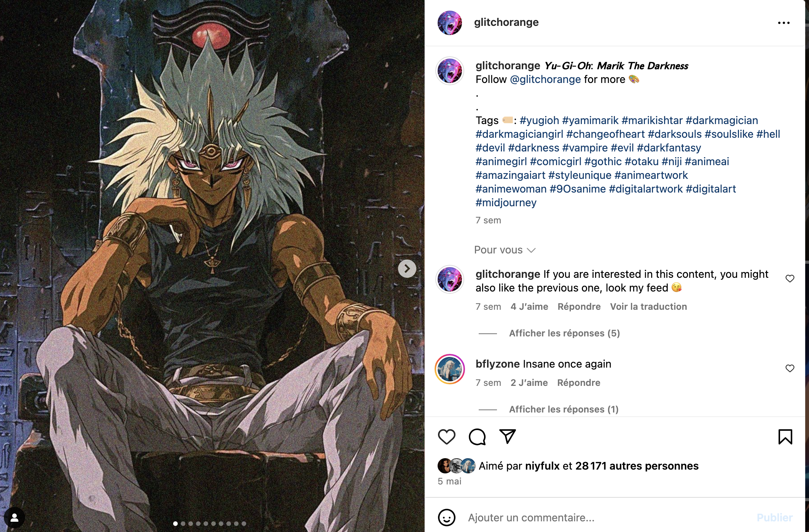The height and width of the screenshot is (532, 809).
Task: Open the @glitchorange mention in the caption
Action: pos(545,79)
